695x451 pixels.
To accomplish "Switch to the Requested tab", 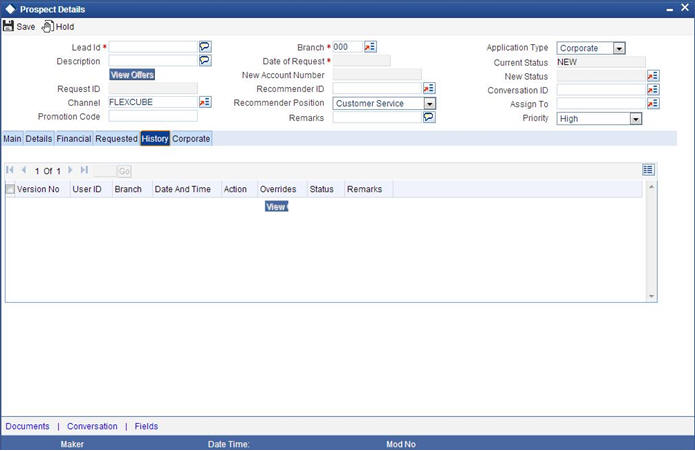I will [x=117, y=139].
